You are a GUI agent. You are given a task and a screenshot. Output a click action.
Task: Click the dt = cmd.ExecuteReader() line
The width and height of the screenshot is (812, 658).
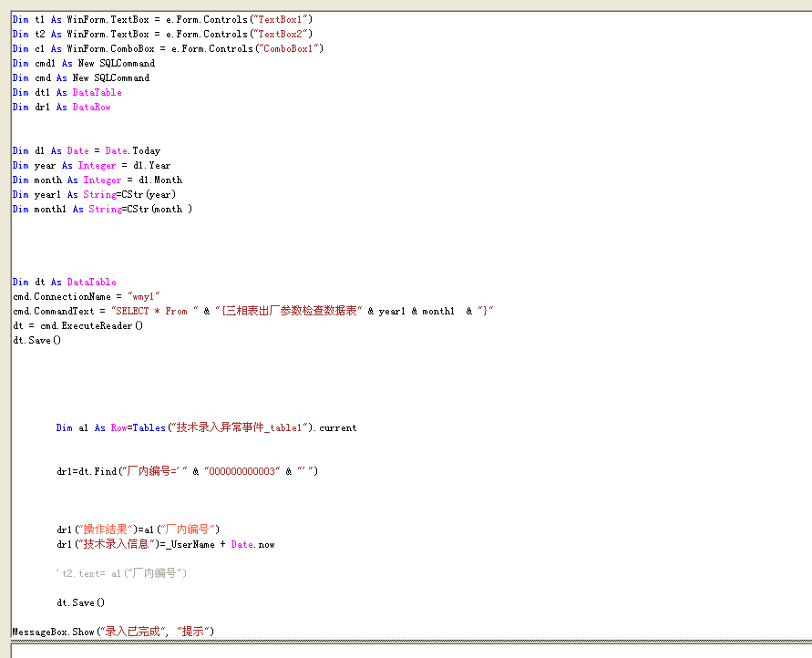[77, 325]
